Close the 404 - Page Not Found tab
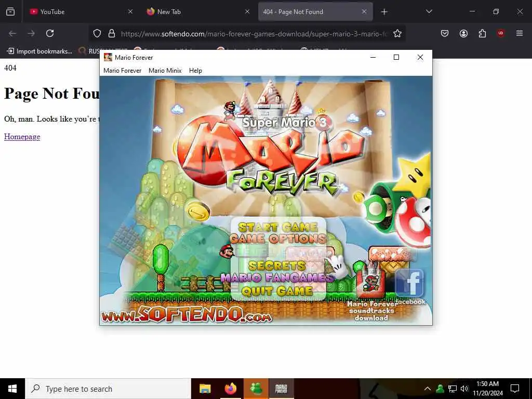Image resolution: width=532 pixels, height=399 pixels. coord(364,12)
